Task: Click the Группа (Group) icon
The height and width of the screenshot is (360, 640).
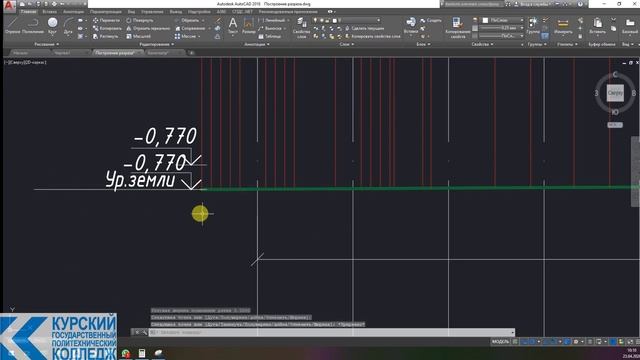Action: click(533, 25)
